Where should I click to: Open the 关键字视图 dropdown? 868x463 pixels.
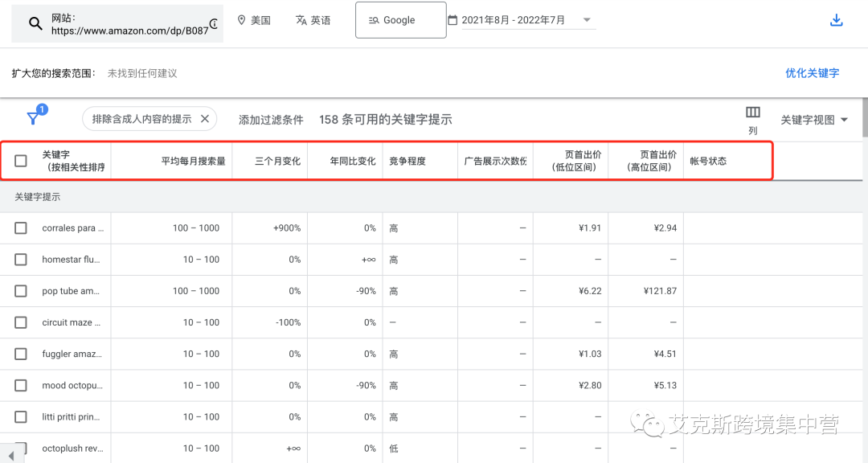(814, 120)
